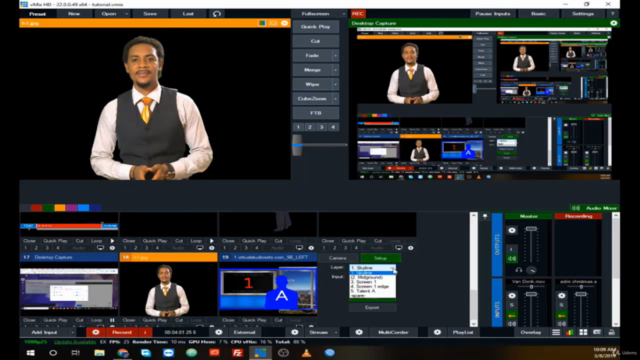The height and width of the screenshot is (360, 640).
Task: Click the list view icon beside Overlay
Action: [556, 332]
